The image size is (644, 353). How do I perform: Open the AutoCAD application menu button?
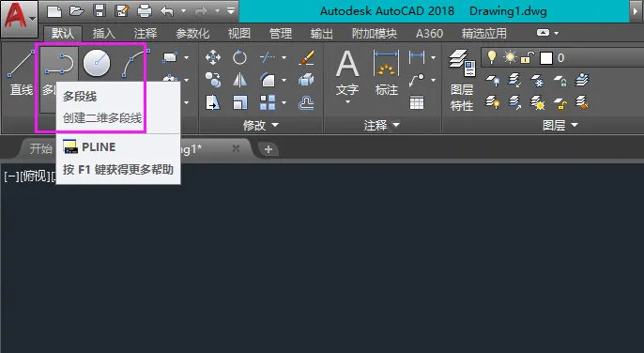(19, 19)
